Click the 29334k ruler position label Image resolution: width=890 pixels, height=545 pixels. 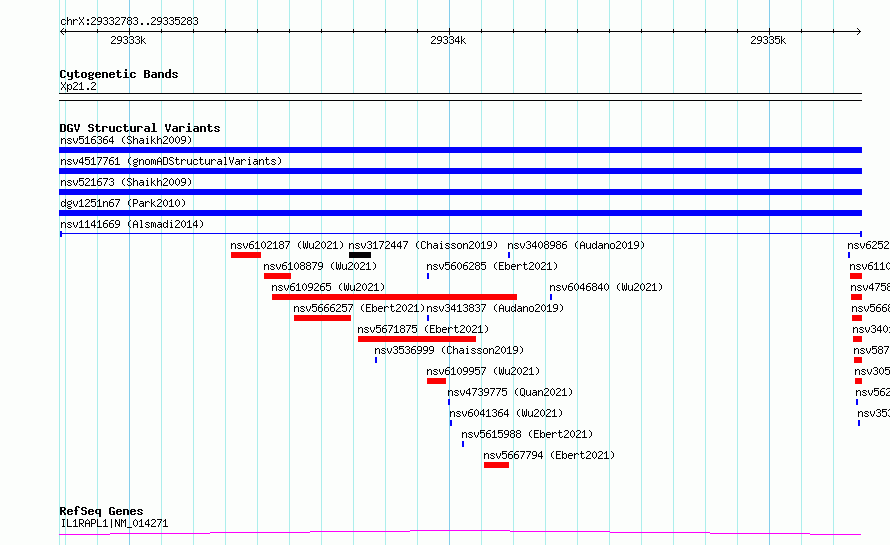coord(448,40)
